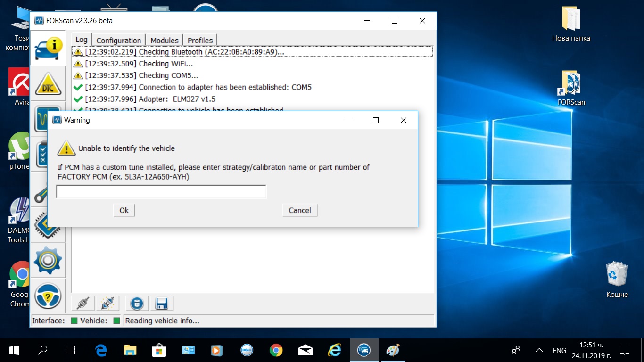The width and height of the screenshot is (644, 362).
Task: Click the Save log floppy disk icon
Action: point(162,304)
